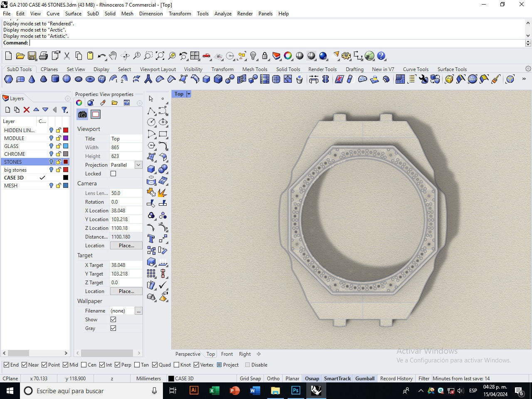532x399 pixels.
Task: Switch to the Perspective viewport tab
Action: point(188,354)
